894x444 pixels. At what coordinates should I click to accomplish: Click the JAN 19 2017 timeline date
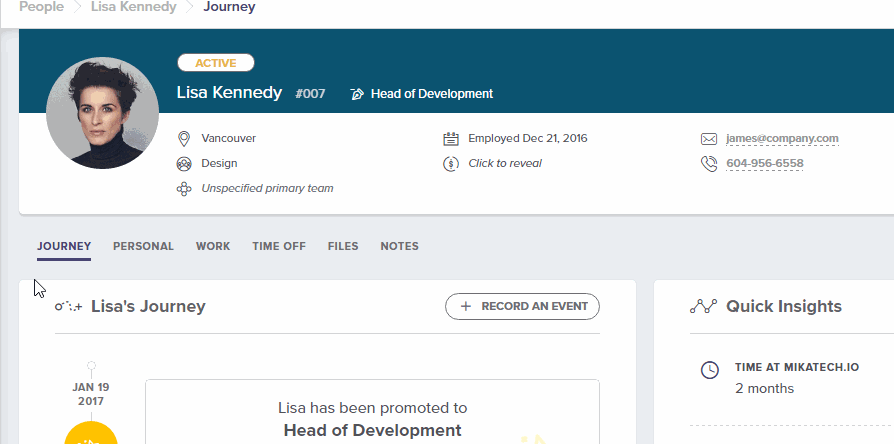click(x=91, y=394)
